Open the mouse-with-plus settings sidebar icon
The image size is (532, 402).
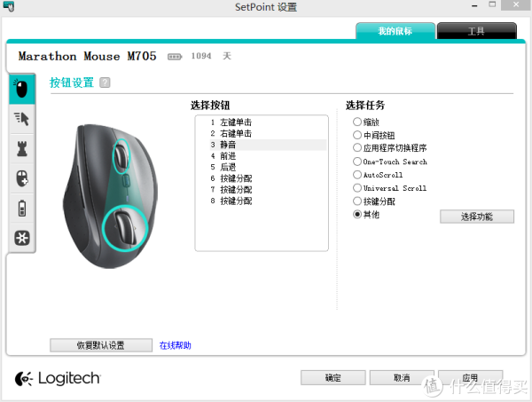(x=21, y=178)
